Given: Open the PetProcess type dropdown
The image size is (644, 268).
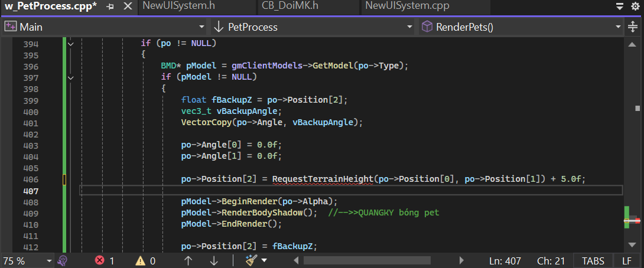Looking at the screenshot, I should [x=313, y=27].
